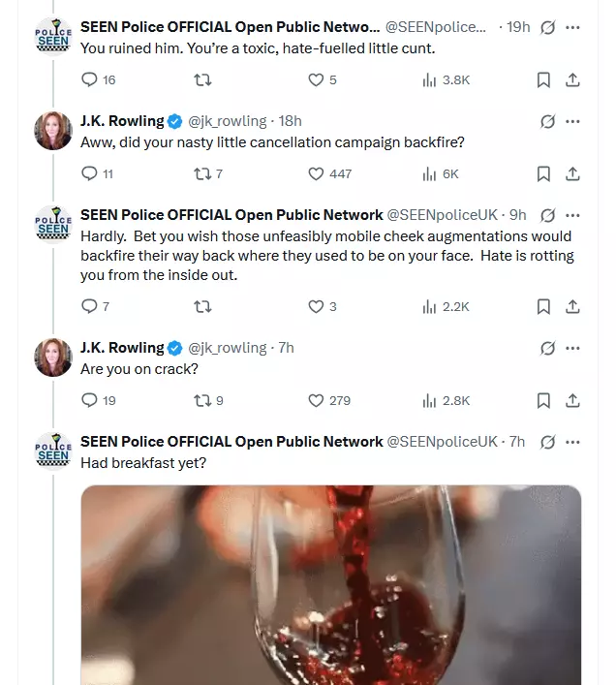Repost the 'Are you on crack?' tweet

point(208,400)
